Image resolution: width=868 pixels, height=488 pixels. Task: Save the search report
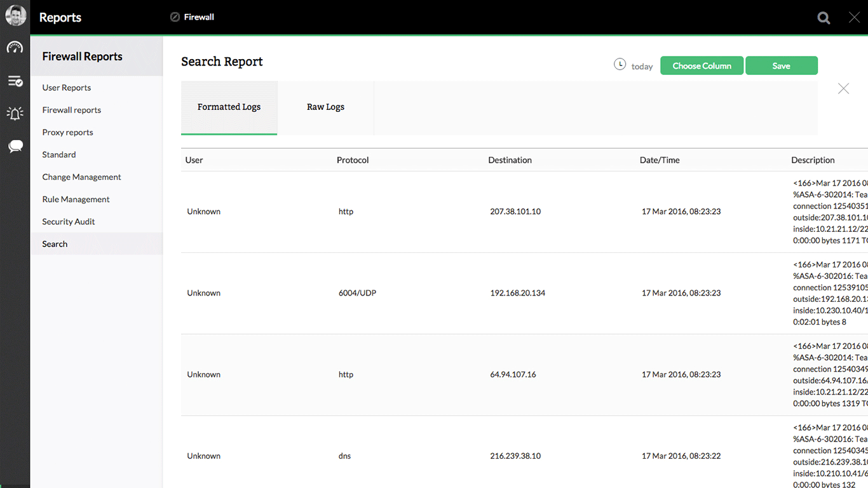click(x=781, y=65)
